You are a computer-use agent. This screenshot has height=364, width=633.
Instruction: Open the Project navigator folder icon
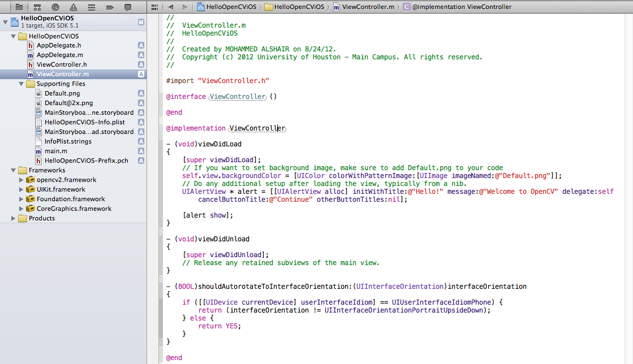tap(19, 7)
